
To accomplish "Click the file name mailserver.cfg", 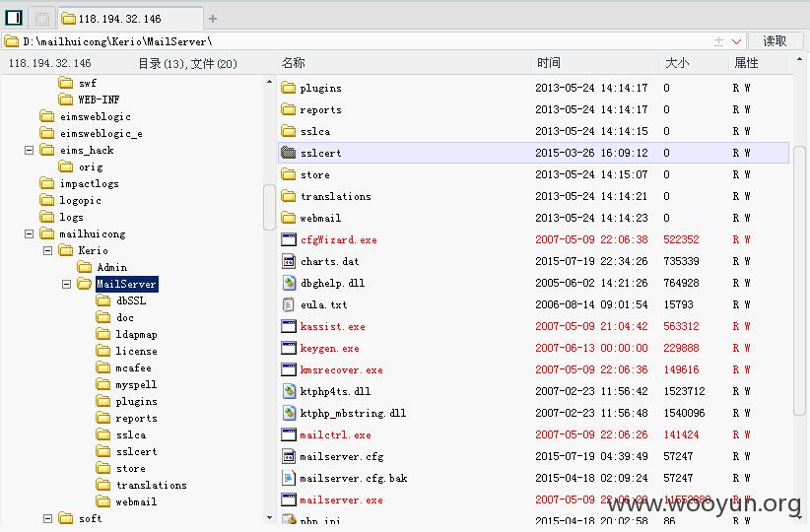I will [342, 456].
